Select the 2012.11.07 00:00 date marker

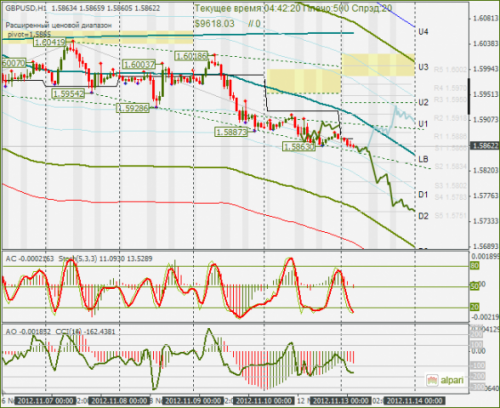click(45, 401)
